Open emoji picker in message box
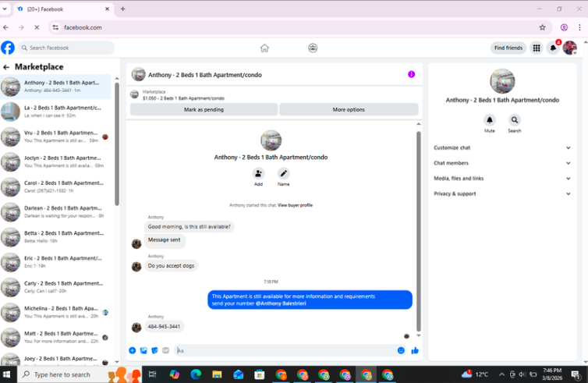This screenshot has height=383, width=588. click(x=401, y=350)
